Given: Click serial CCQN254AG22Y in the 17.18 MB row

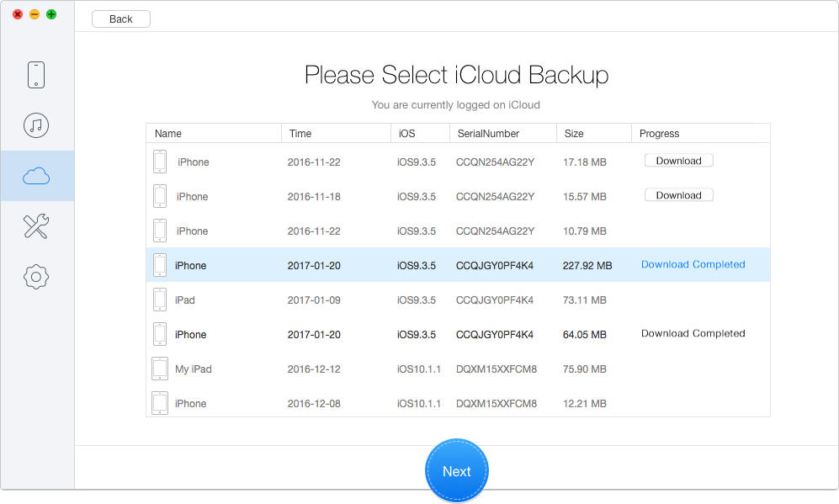Looking at the screenshot, I should pos(495,162).
